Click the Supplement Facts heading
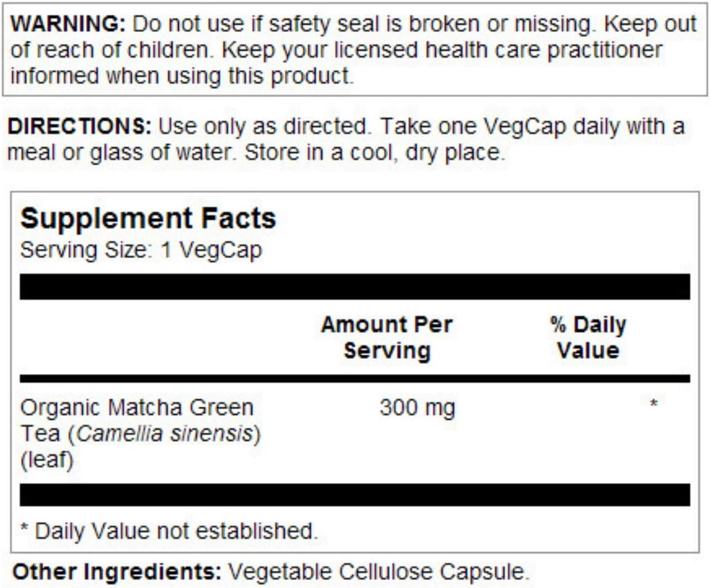Screen dimensions: 710x588 click(148, 219)
